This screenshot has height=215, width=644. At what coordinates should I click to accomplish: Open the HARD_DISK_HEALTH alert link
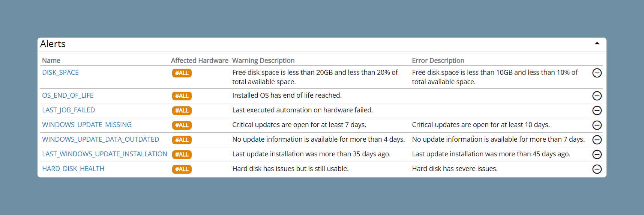tap(73, 169)
